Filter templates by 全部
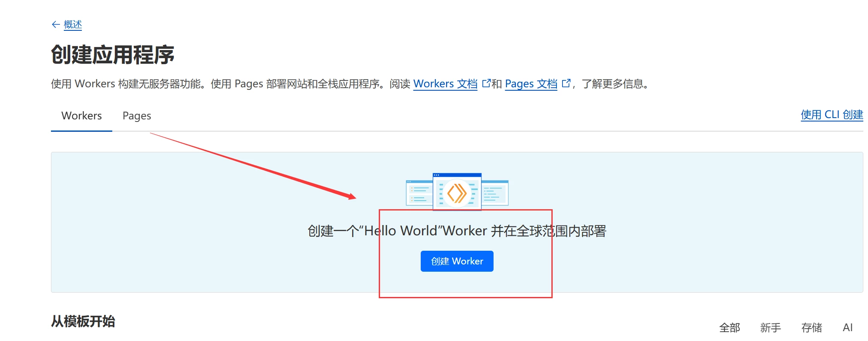868x341 pixels. [729, 328]
